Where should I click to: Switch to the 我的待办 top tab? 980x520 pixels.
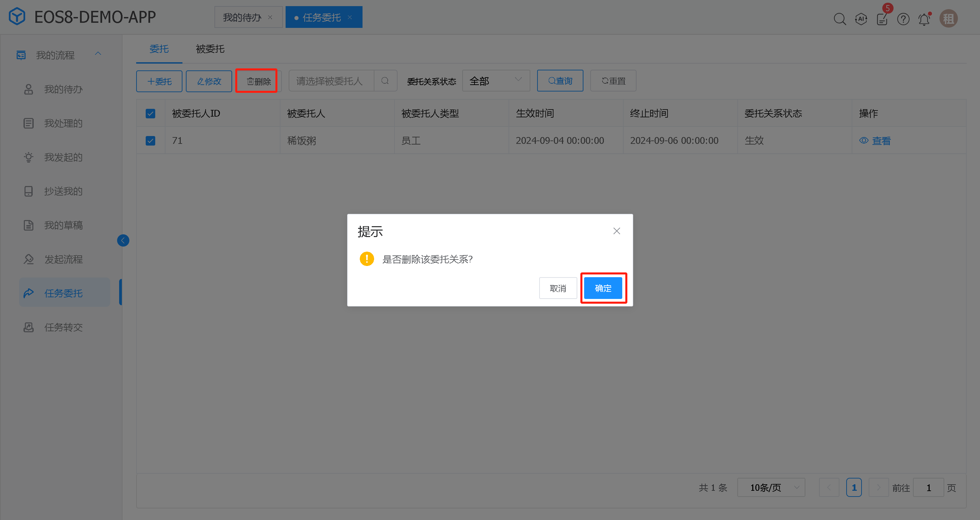tap(242, 17)
